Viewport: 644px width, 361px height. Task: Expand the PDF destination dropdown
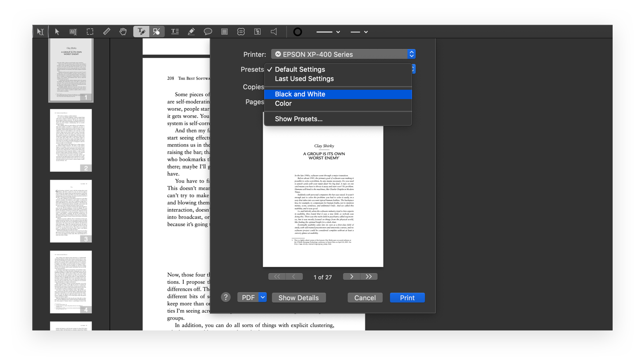pyautogui.click(x=263, y=297)
